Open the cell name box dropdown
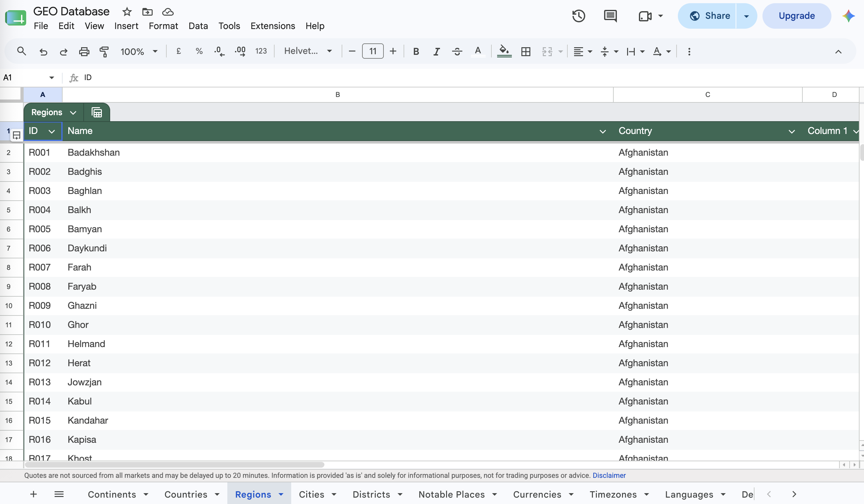The height and width of the screenshot is (504, 864). pyautogui.click(x=51, y=78)
